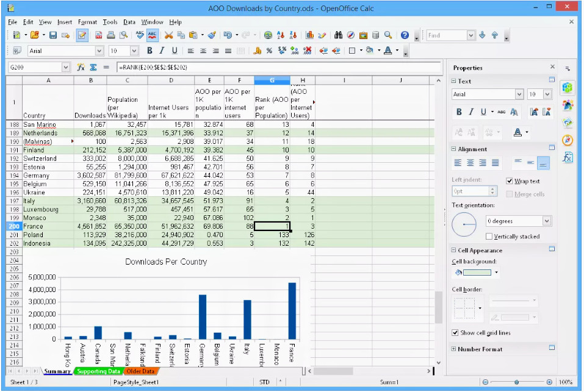
Task: Click the Find & Replace binoculars icon
Action: (x=339, y=35)
